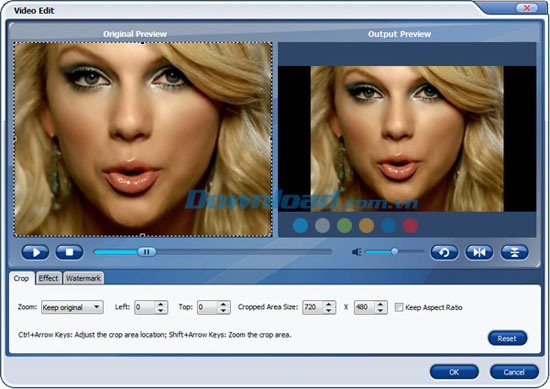Click the Stop playback button

69,252
